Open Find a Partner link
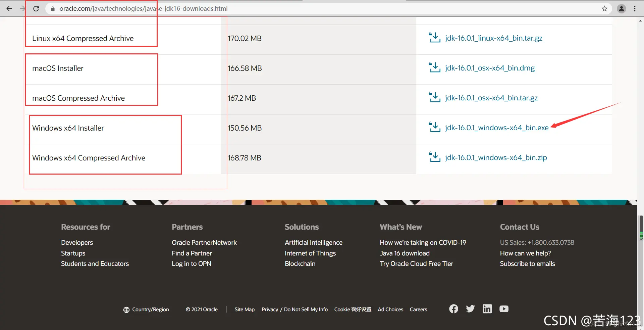Image resolution: width=644 pixels, height=330 pixels. point(192,253)
